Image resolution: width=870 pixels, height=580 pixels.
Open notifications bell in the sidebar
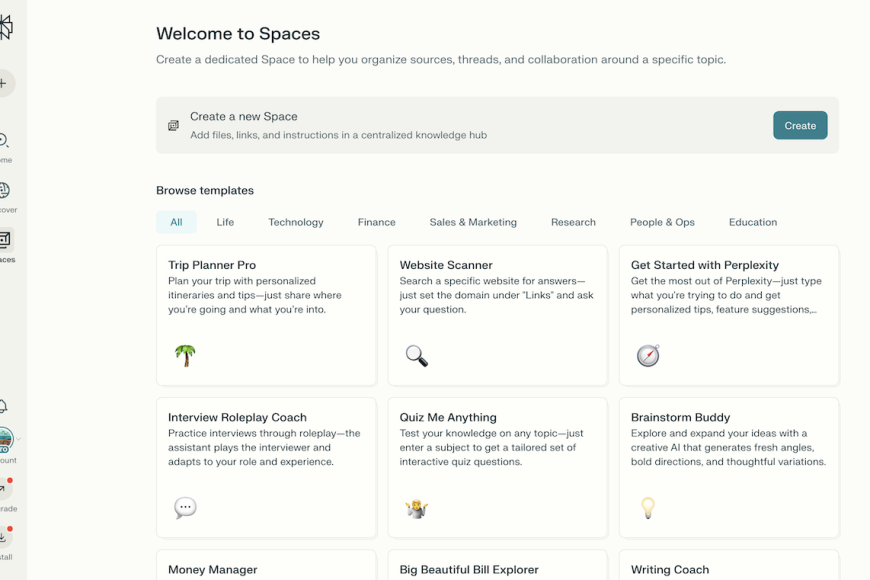4,406
